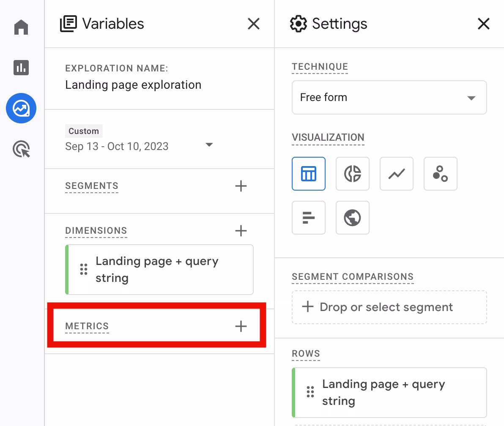
Task: Click the VISUALIZATION heading
Action: (328, 137)
